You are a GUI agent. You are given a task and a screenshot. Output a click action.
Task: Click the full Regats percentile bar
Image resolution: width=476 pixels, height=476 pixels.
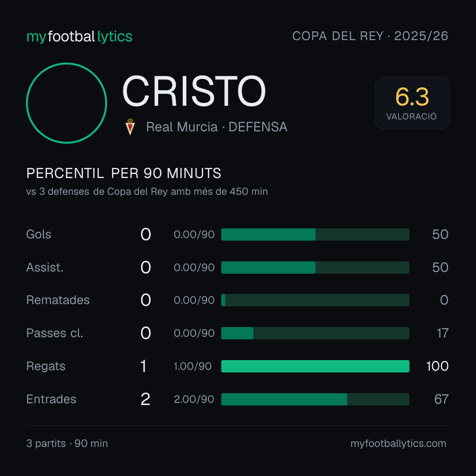[x=315, y=366]
